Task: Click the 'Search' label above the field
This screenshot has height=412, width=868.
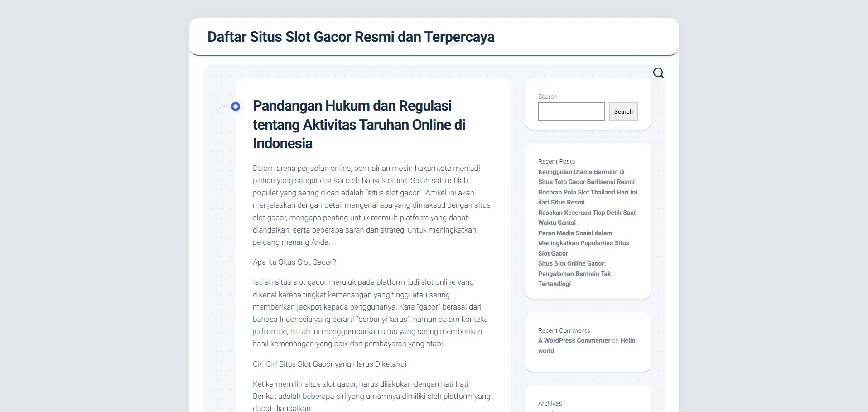Action: click(x=547, y=97)
